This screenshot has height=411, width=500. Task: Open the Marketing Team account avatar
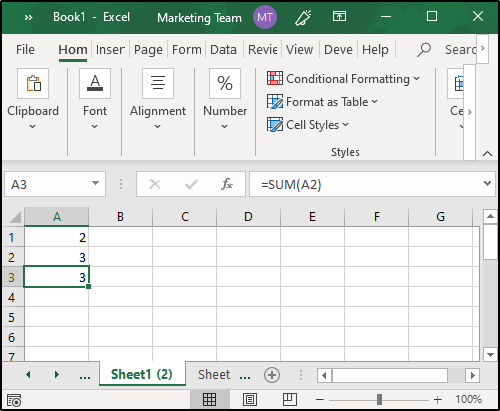coord(265,17)
